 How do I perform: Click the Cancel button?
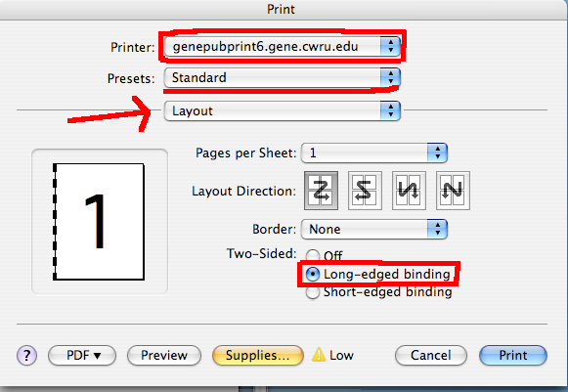click(431, 355)
